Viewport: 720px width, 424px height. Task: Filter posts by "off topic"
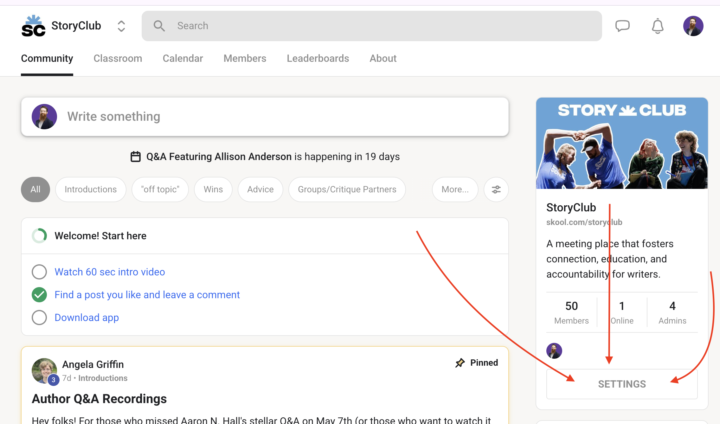click(160, 189)
